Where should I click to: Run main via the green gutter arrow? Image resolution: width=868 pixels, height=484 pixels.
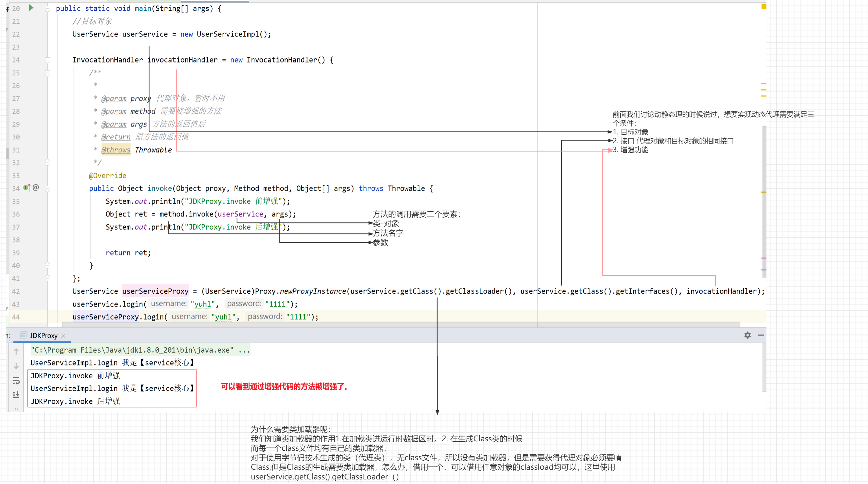tap(31, 8)
